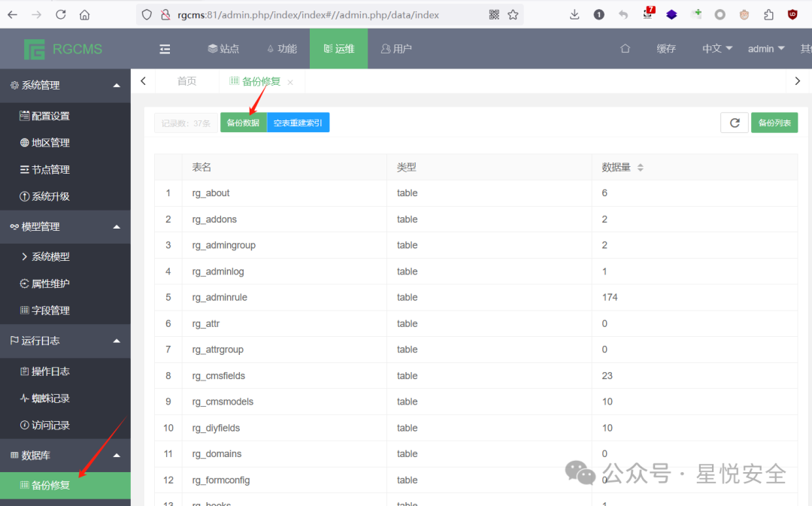Viewport: 812px width, 506px height.
Task: Open the 站点 top menu
Action: (x=224, y=49)
